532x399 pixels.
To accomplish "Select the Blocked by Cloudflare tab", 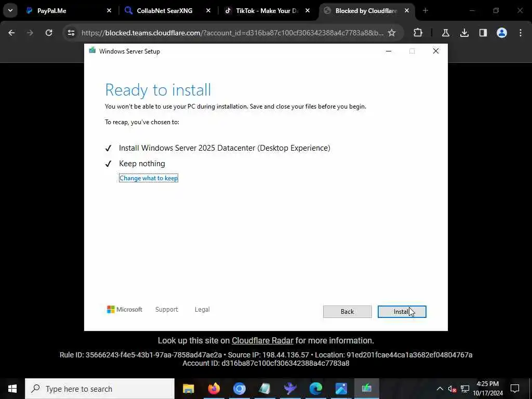I will (x=366, y=11).
